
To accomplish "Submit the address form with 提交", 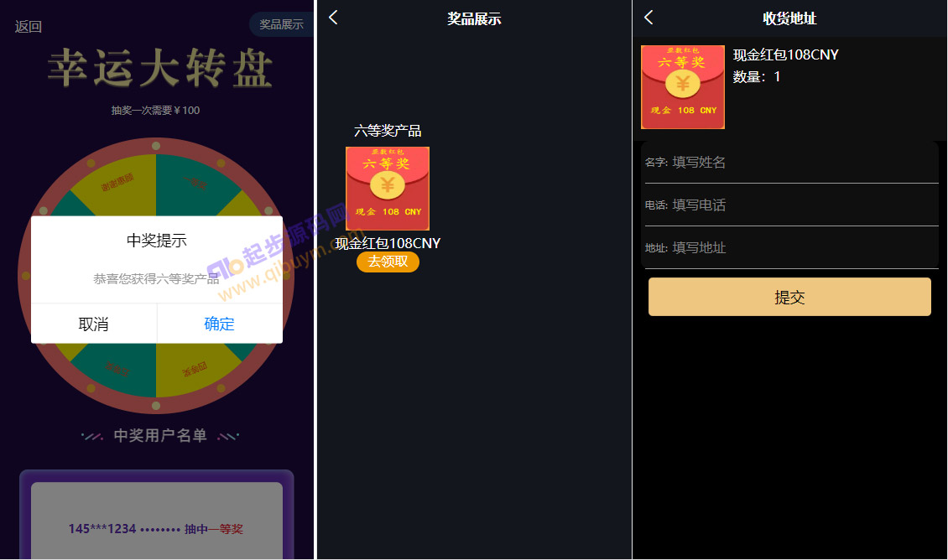I will 789,297.
